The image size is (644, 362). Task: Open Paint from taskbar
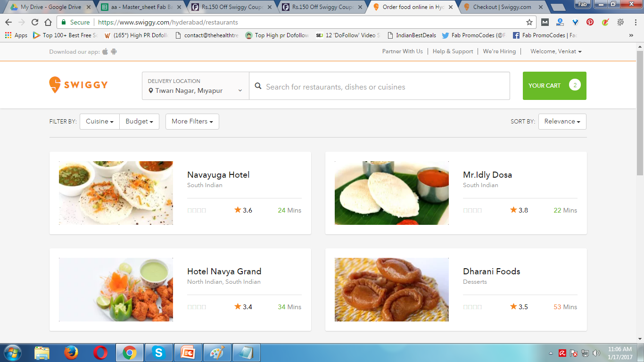(x=217, y=353)
